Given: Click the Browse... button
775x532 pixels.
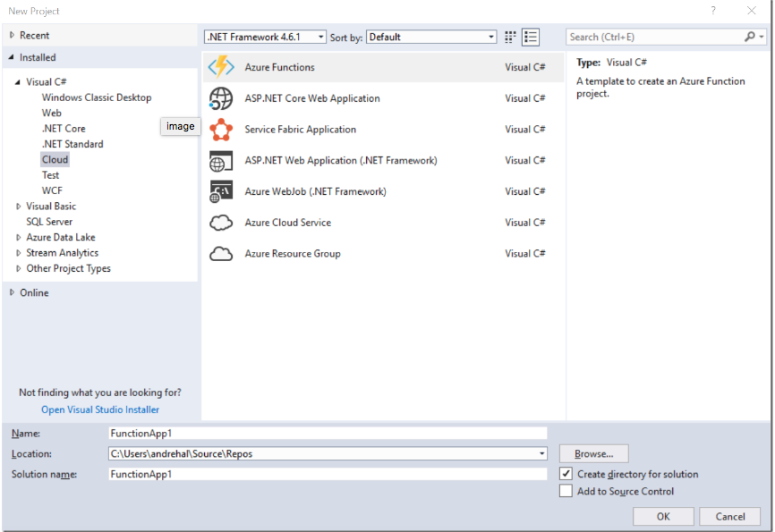Looking at the screenshot, I should click(593, 453).
